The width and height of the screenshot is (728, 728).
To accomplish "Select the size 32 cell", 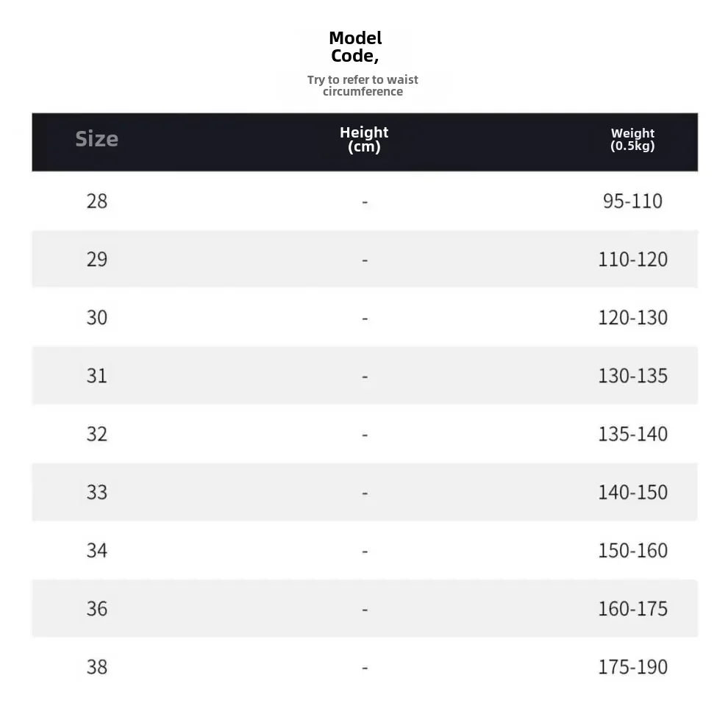I will point(97,433).
